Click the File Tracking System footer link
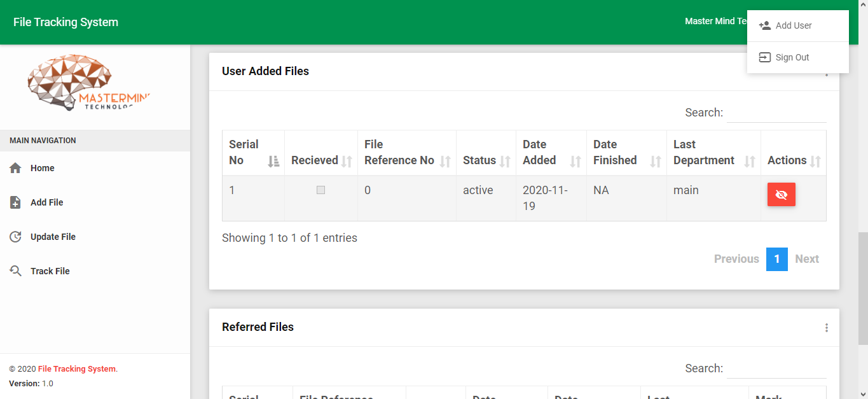868x399 pixels. tap(77, 369)
